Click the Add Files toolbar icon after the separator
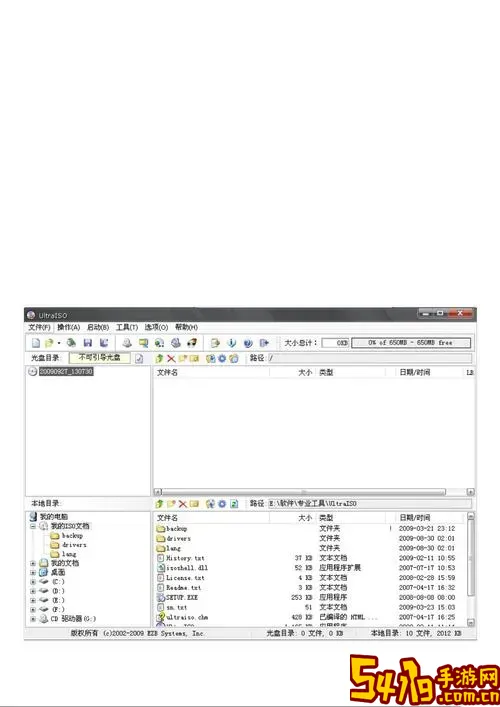This screenshot has height=707, width=500. [x=216, y=343]
